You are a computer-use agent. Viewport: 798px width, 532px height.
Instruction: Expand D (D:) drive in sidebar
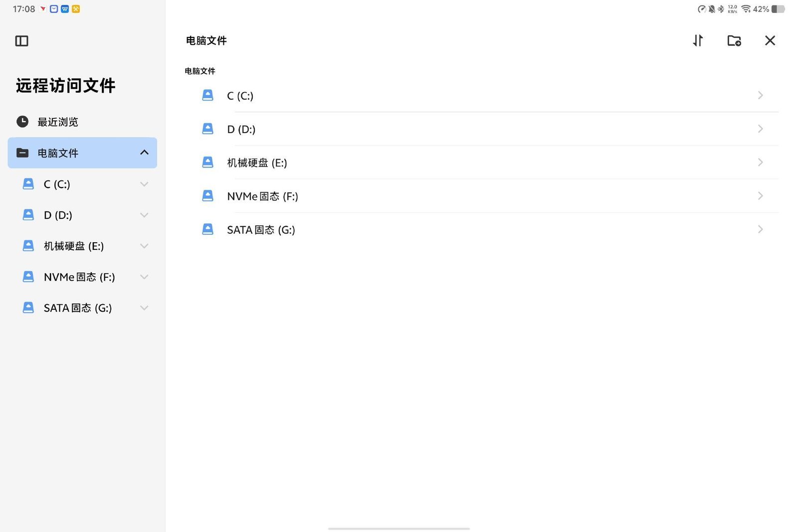click(x=144, y=215)
